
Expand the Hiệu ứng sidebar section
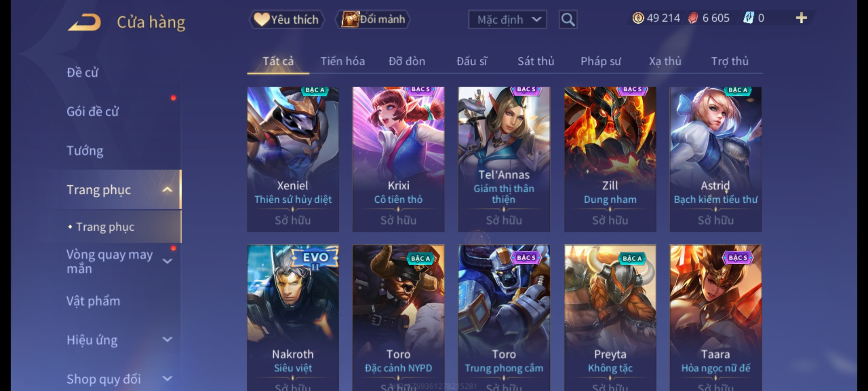pyautogui.click(x=167, y=340)
